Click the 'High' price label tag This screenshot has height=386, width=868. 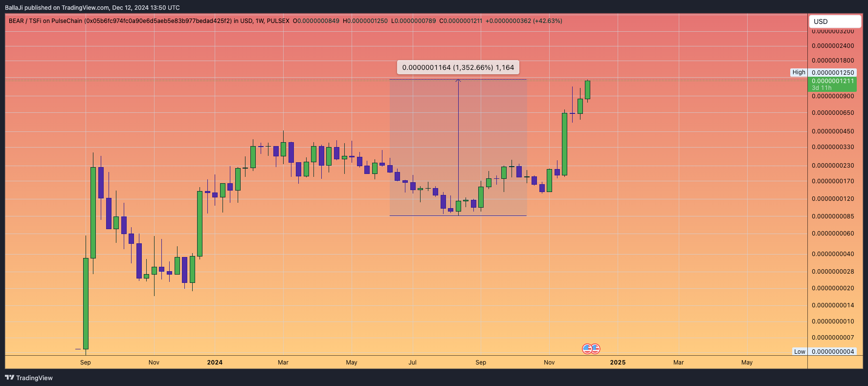click(799, 72)
